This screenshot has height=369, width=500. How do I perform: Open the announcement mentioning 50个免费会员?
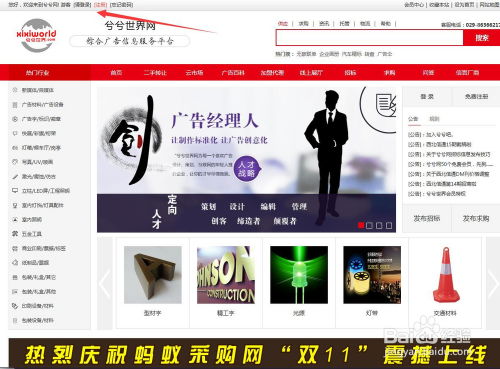[x=451, y=164]
